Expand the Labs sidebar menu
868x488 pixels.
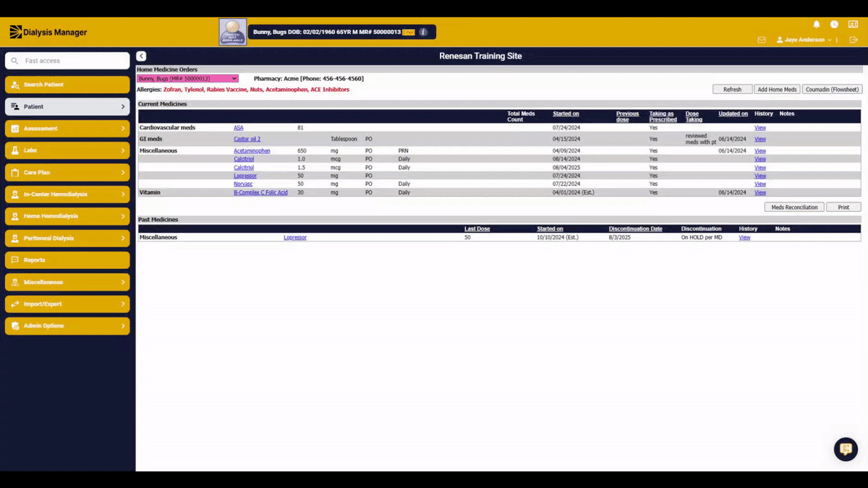point(67,150)
